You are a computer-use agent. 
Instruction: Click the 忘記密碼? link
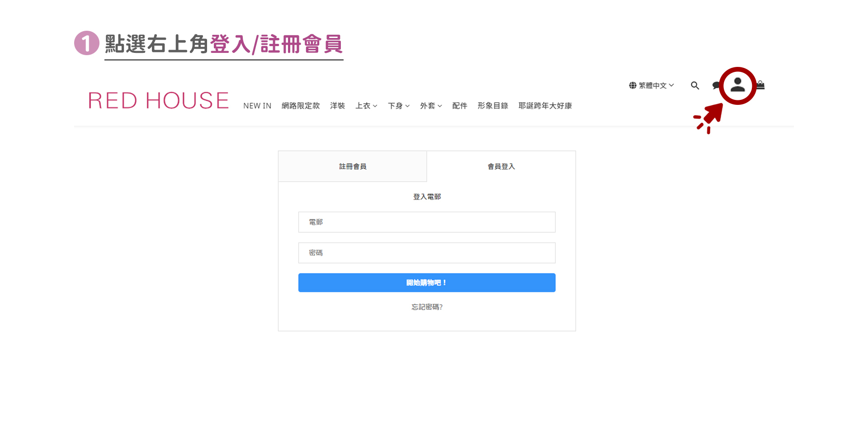click(427, 307)
